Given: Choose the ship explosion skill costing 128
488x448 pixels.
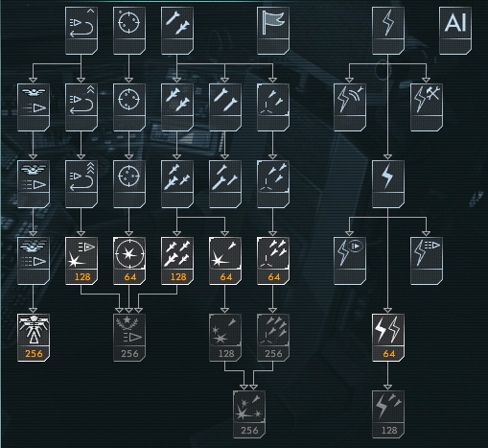Looking at the screenshot, I should tap(81, 261).
